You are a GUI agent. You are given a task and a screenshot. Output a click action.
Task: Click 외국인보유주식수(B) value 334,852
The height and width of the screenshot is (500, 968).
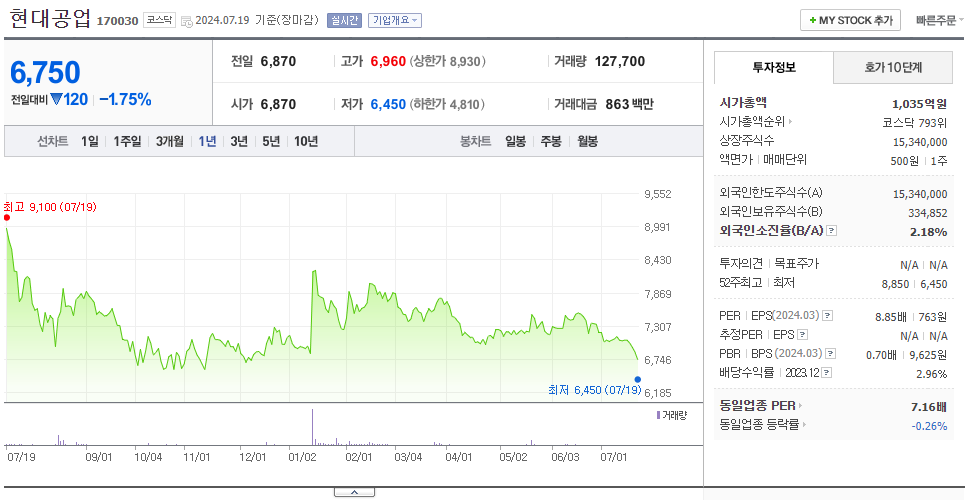(927, 213)
